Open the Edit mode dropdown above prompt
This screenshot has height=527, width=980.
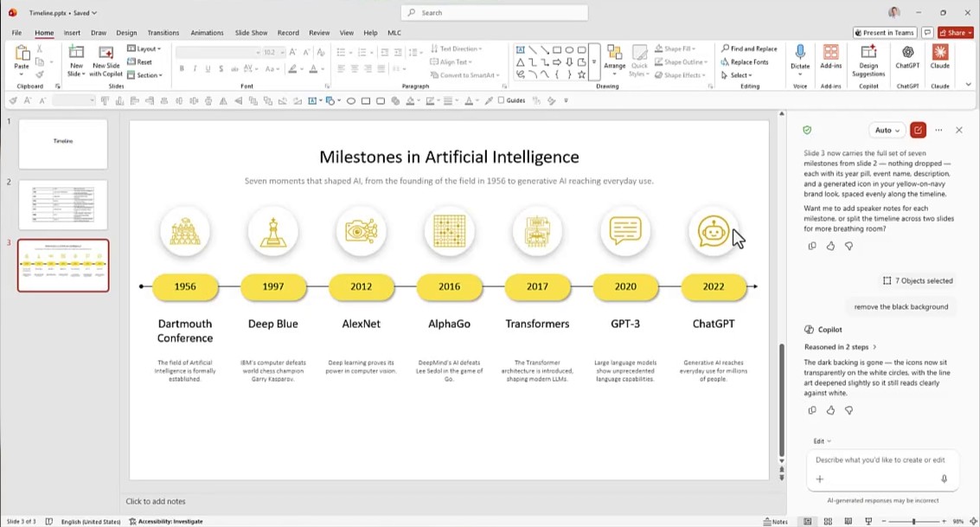(822, 441)
